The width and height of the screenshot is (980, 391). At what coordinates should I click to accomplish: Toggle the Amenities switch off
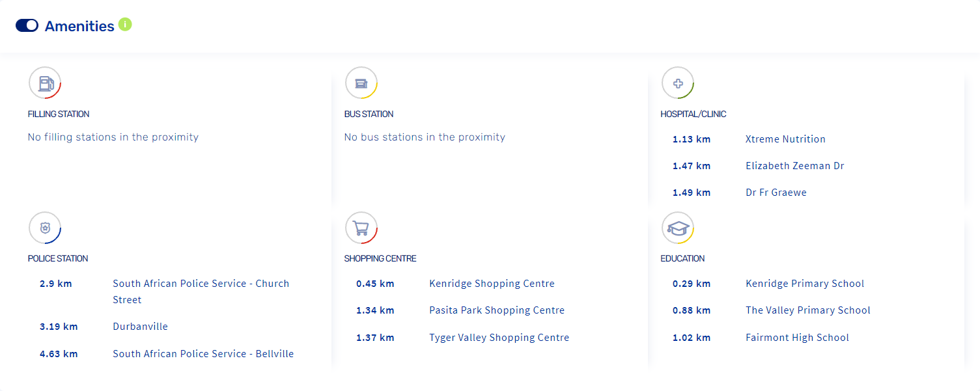27,25
